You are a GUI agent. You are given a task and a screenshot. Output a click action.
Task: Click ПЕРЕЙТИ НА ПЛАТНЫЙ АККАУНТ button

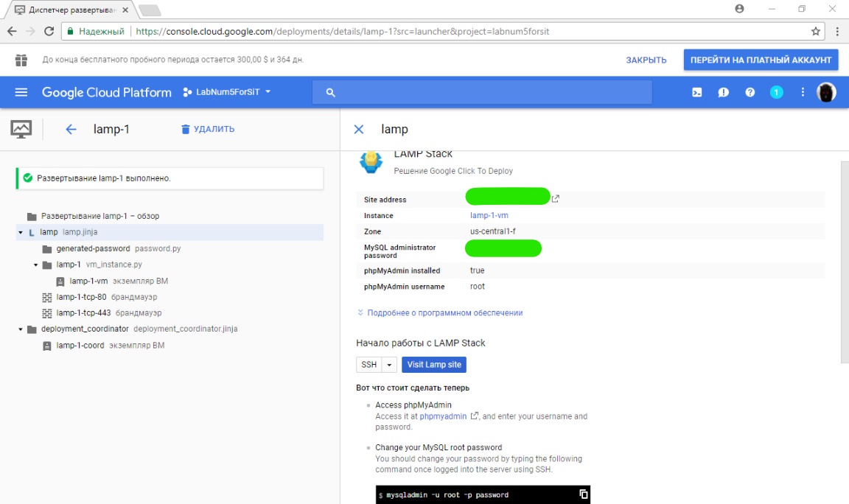pos(761,60)
